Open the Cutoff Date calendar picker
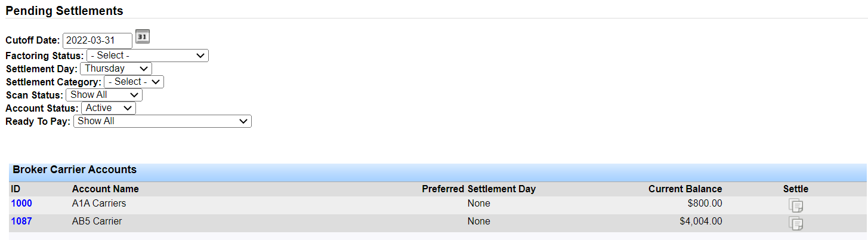The height and width of the screenshot is (240, 868). point(142,37)
